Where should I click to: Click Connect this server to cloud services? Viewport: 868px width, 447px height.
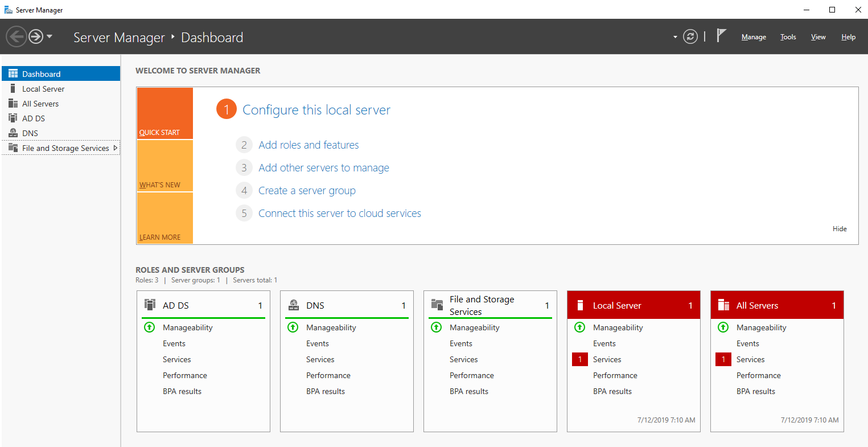340,214
